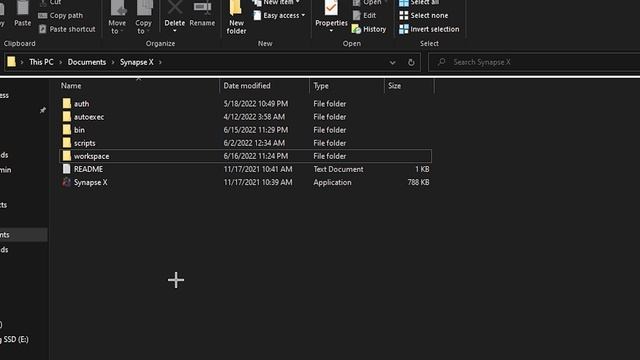Viewport: 640px width, 360px height.
Task: Click date 6/2/2022 12:34 AM
Action: pyautogui.click(x=254, y=143)
